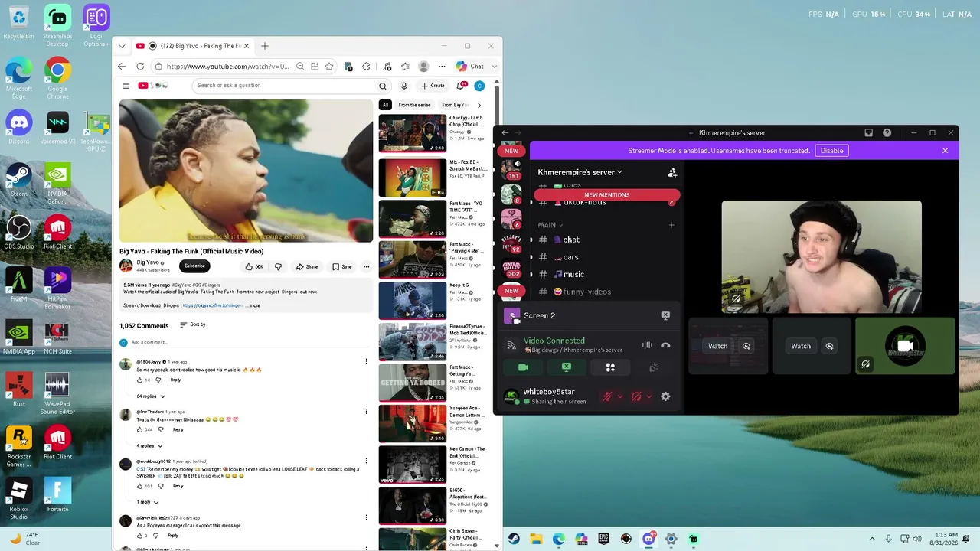This screenshot has height=551, width=980.
Task: Open Discord noise suppression waveform icon
Action: pyautogui.click(x=647, y=345)
